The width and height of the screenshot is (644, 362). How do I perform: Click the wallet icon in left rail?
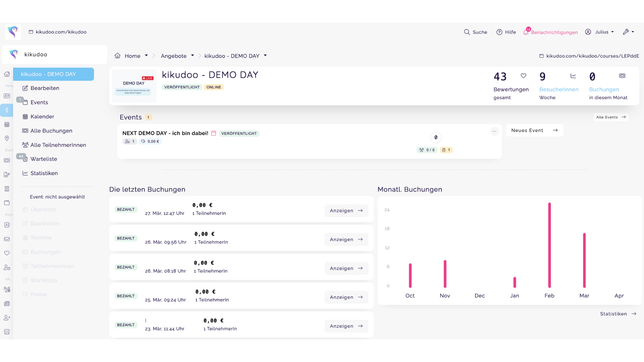(7, 203)
